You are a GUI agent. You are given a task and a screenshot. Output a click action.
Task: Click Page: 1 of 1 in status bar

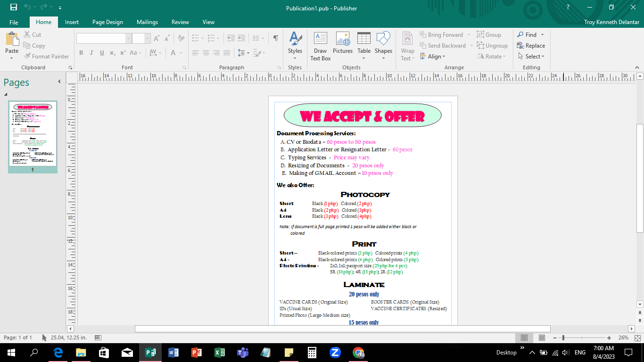click(18, 337)
